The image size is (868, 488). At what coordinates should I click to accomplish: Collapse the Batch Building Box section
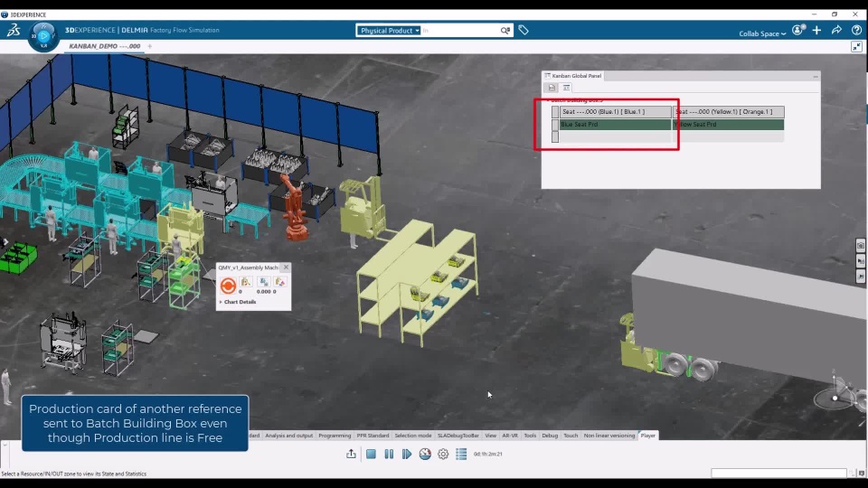click(x=548, y=100)
